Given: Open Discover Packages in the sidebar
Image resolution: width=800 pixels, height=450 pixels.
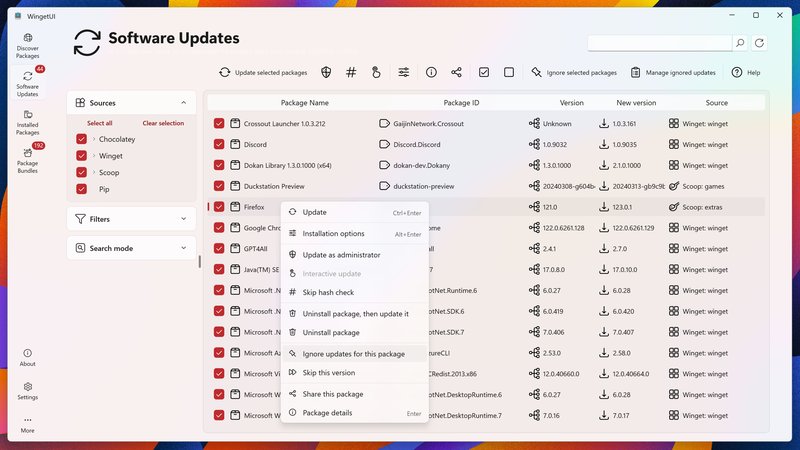Looking at the screenshot, I should click(x=27, y=45).
